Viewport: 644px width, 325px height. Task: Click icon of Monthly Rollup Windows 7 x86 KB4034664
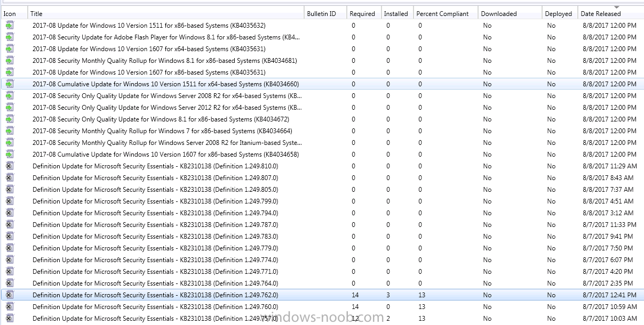tap(10, 131)
